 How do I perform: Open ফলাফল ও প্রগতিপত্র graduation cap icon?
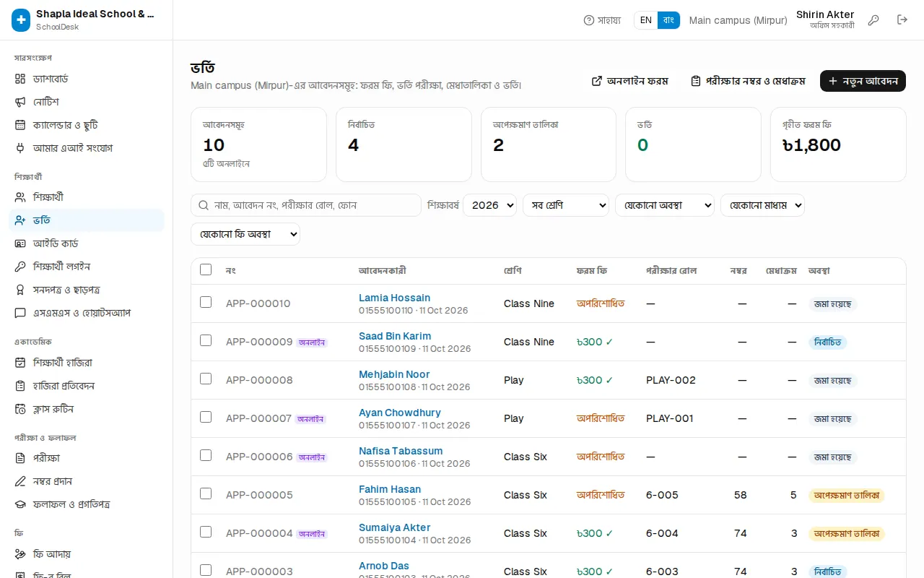click(x=20, y=504)
